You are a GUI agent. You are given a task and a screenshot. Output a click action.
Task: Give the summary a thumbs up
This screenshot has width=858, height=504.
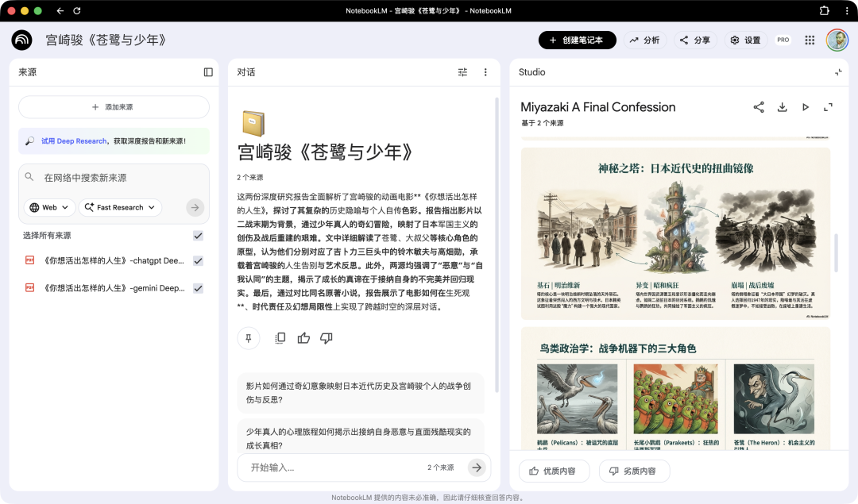[303, 338]
